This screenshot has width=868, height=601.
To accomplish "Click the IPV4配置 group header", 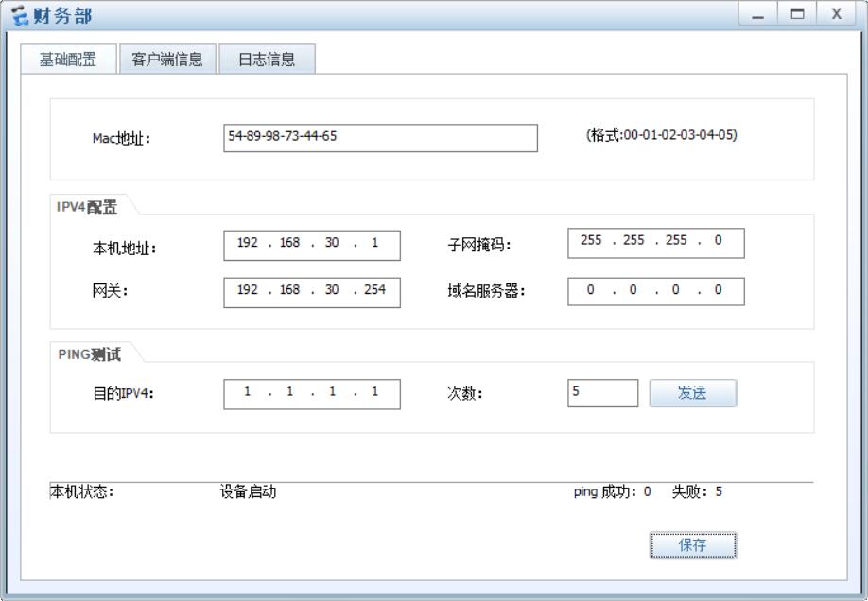I will coord(87,207).
